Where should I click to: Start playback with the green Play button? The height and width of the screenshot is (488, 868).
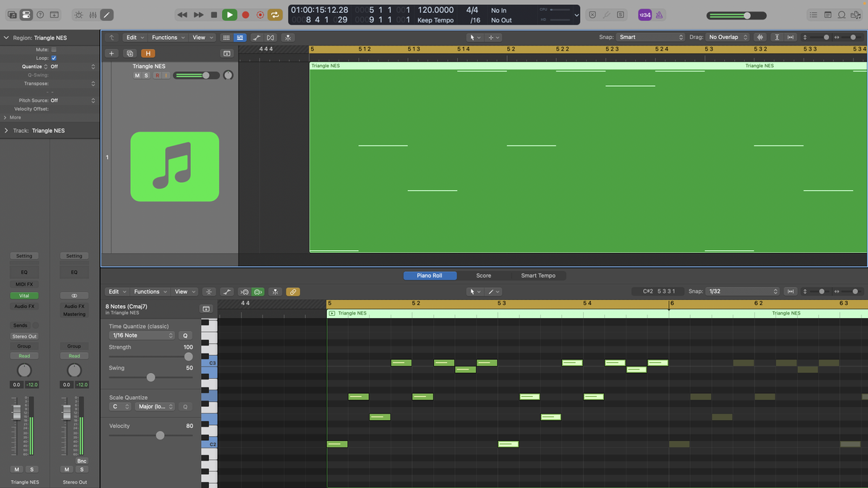(x=229, y=14)
